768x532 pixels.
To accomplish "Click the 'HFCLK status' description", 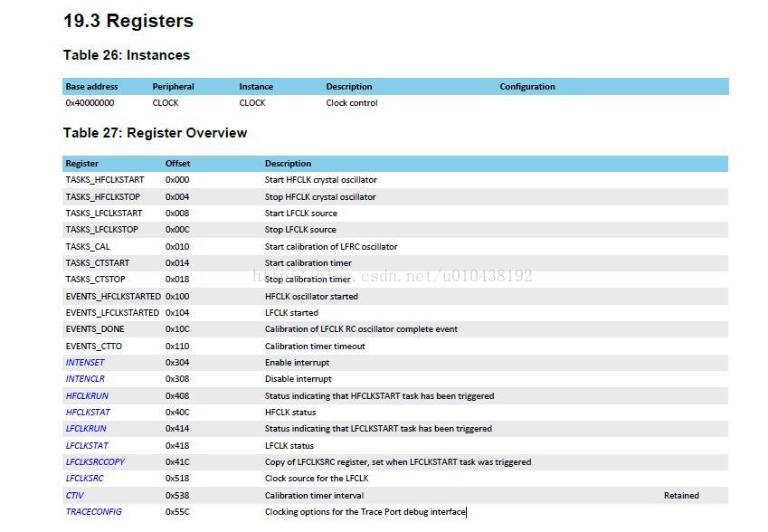I will [x=290, y=413].
